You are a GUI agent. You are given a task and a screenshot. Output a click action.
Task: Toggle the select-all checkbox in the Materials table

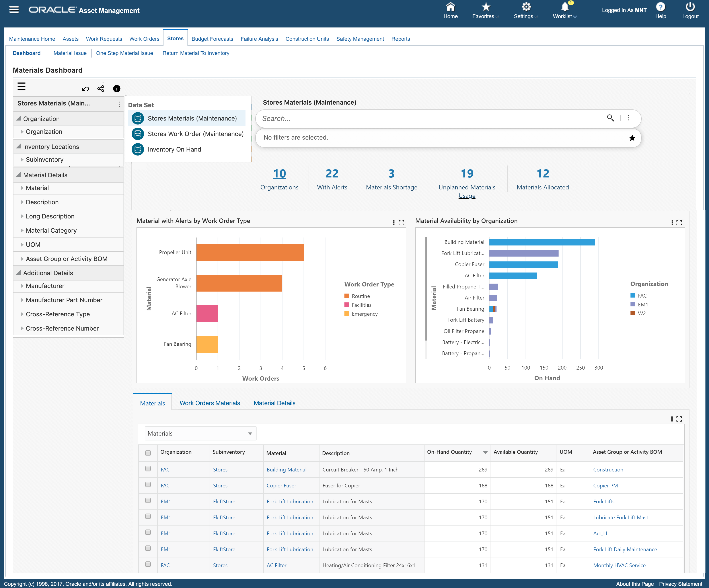[148, 453]
